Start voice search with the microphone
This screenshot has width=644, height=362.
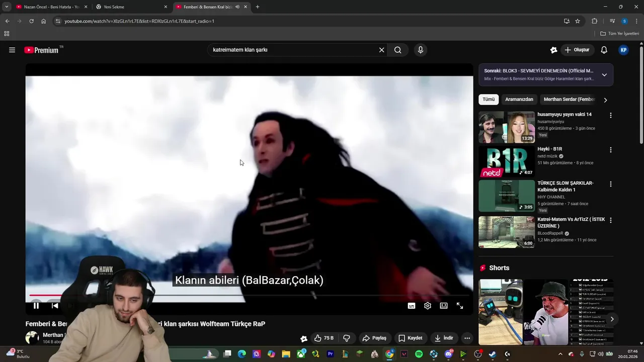(x=420, y=50)
